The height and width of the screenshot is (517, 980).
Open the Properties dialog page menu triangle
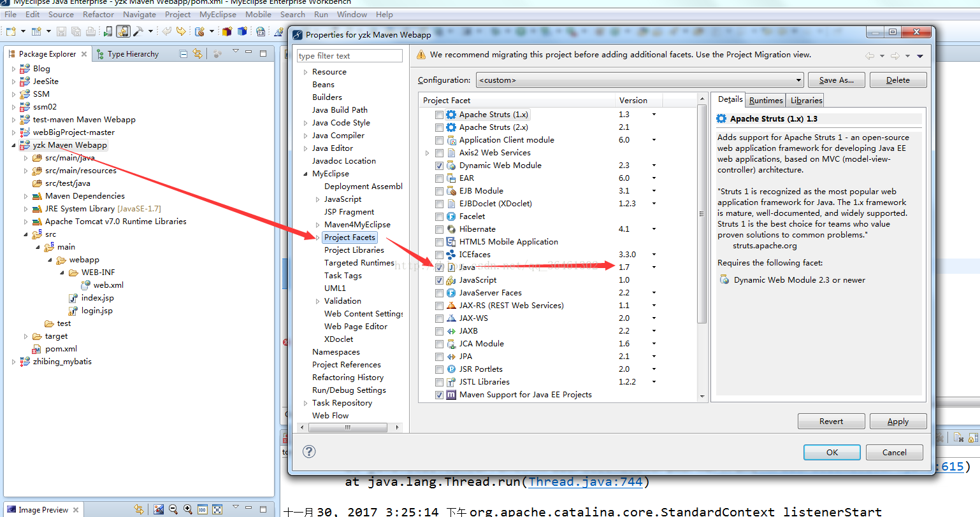[920, 56]
